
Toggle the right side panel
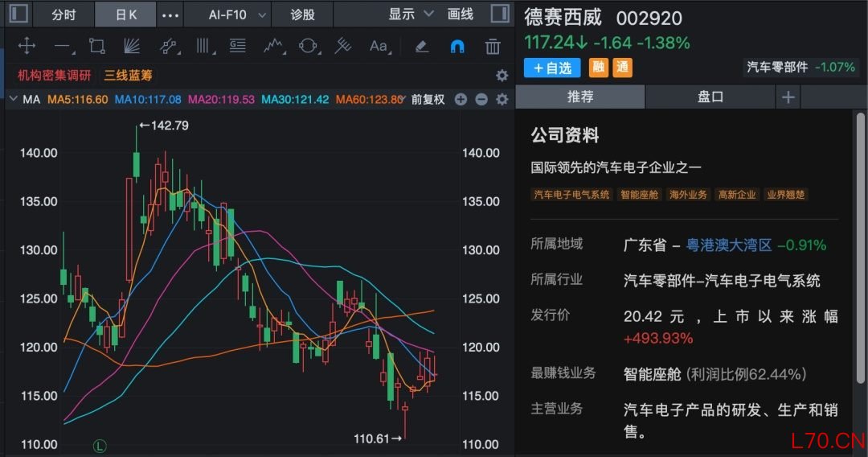click(x=499, y=14)
